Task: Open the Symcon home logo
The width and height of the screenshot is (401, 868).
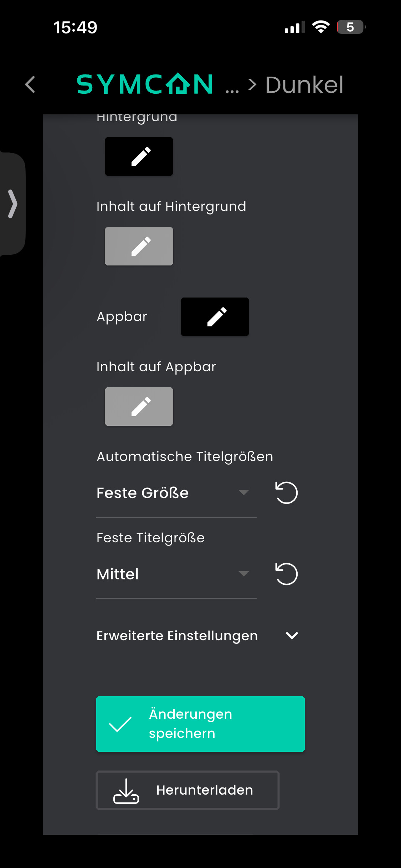Action: pyautogui.click(x=145, y=85)
